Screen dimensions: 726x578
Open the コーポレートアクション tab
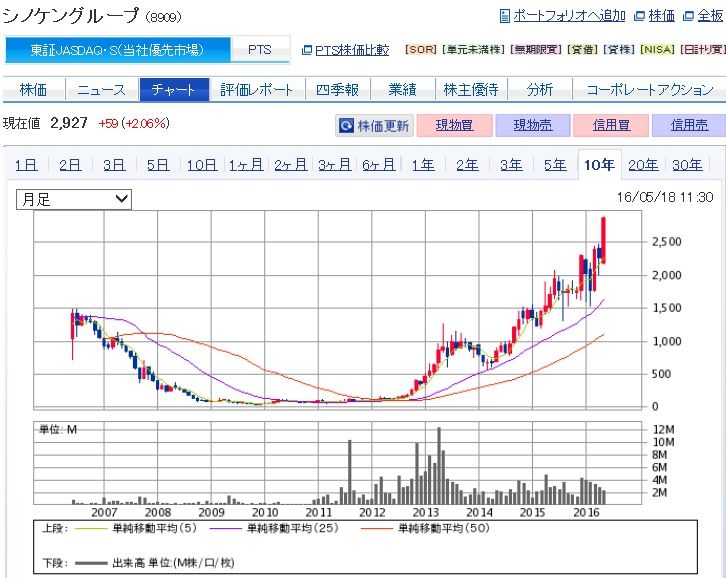(650, 89)
